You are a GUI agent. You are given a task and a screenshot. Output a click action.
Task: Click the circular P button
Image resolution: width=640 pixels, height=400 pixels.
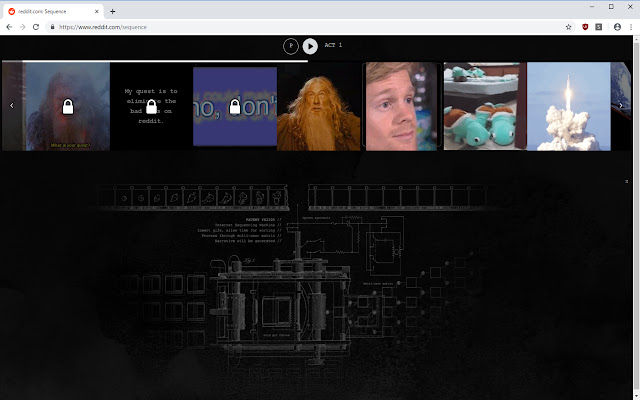point(291,46)
